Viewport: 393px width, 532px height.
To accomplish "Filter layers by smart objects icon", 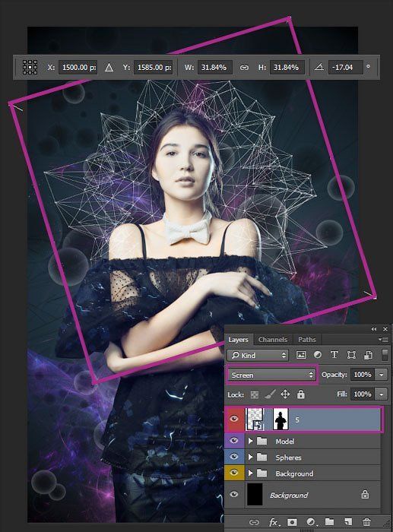I will pyautogui.click(x=368, y=355).
